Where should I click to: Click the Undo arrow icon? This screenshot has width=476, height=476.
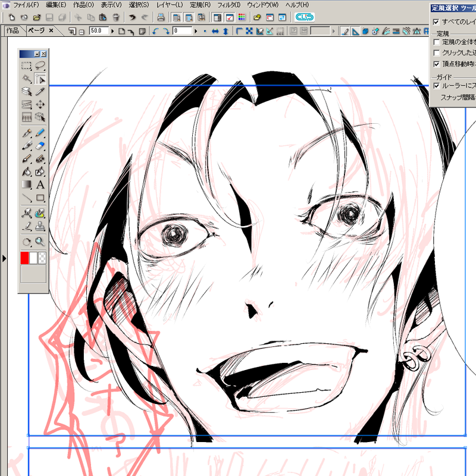(x=132, y=17)
